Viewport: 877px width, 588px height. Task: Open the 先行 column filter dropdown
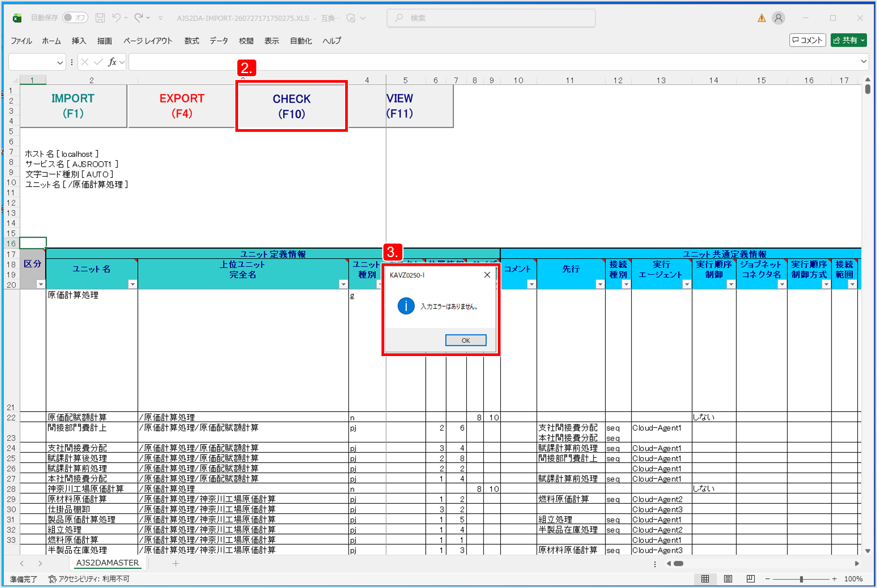600,285
